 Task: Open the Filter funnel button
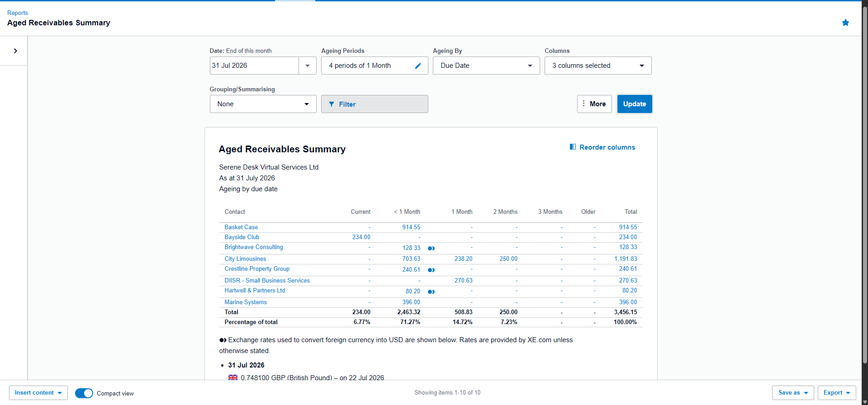pos(375,104)
